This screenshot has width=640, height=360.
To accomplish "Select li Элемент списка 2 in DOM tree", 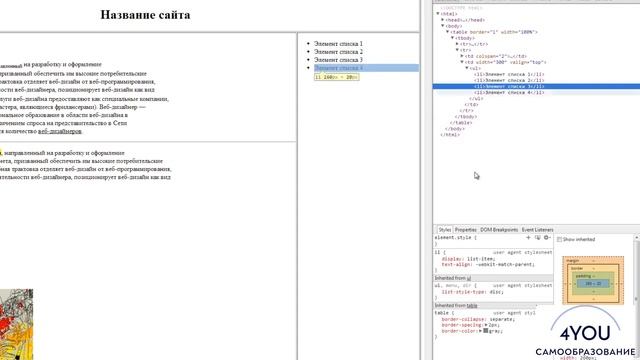I will pyautogui.click(x=509, y=80).
